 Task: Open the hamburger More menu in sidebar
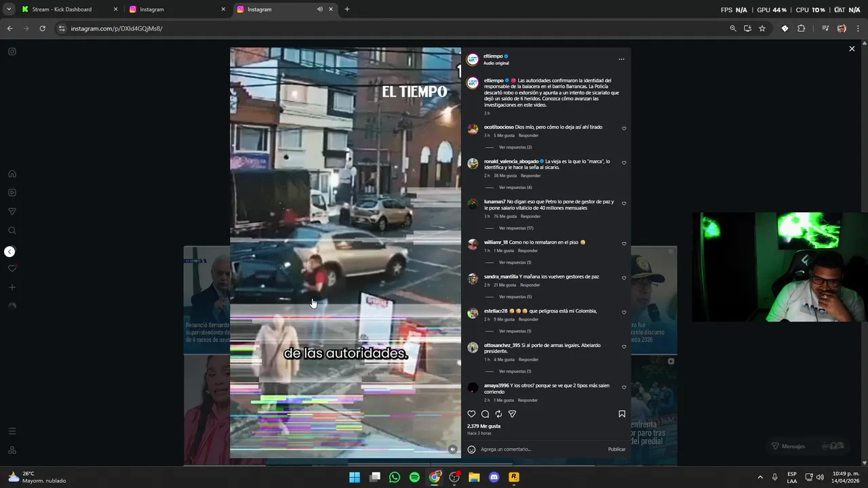coord(12,431)
